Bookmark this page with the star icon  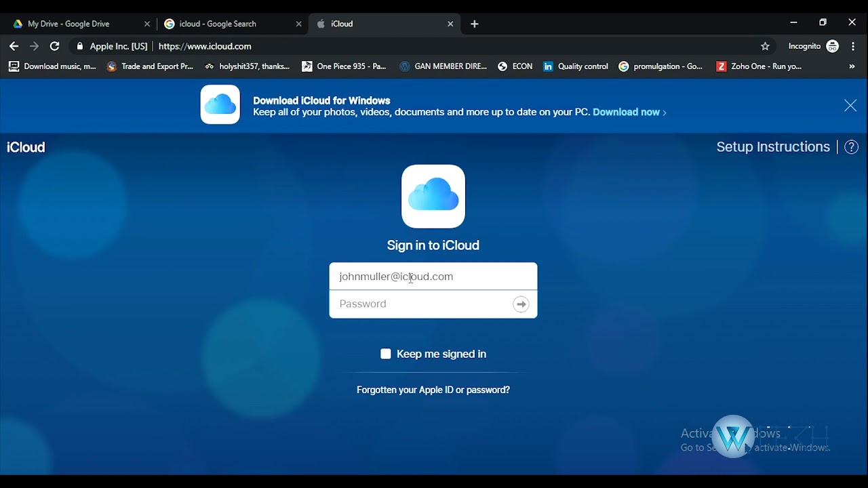(x=765, y=46)
